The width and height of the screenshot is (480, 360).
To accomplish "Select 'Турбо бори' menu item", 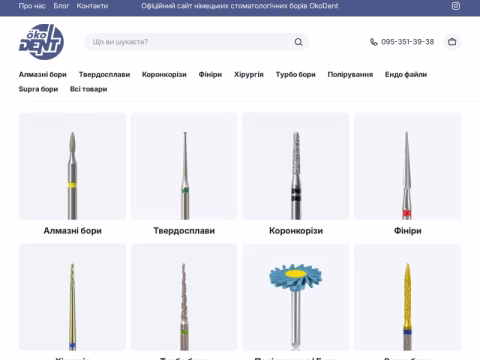I will tap(296, 74).
